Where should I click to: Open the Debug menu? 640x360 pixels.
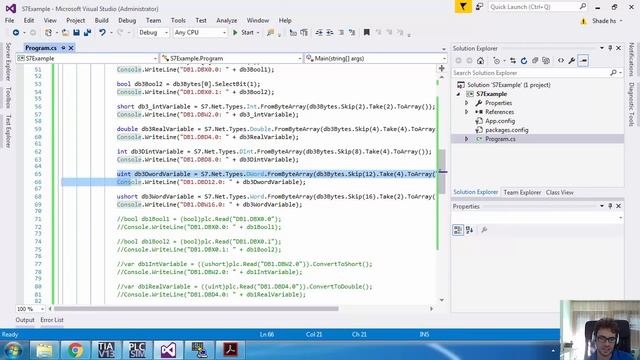point(127,20)
